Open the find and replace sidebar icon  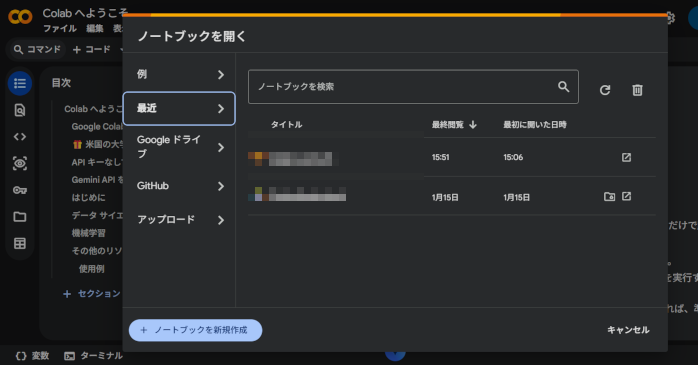click(20, 110)
